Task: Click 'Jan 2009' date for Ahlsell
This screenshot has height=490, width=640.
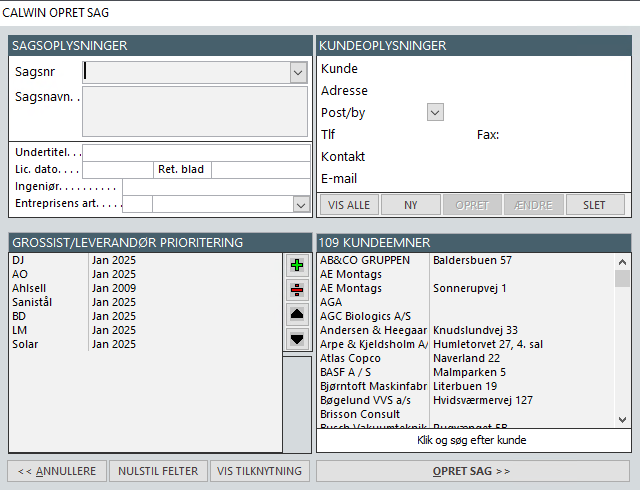Action: click(x=114, y=288)
